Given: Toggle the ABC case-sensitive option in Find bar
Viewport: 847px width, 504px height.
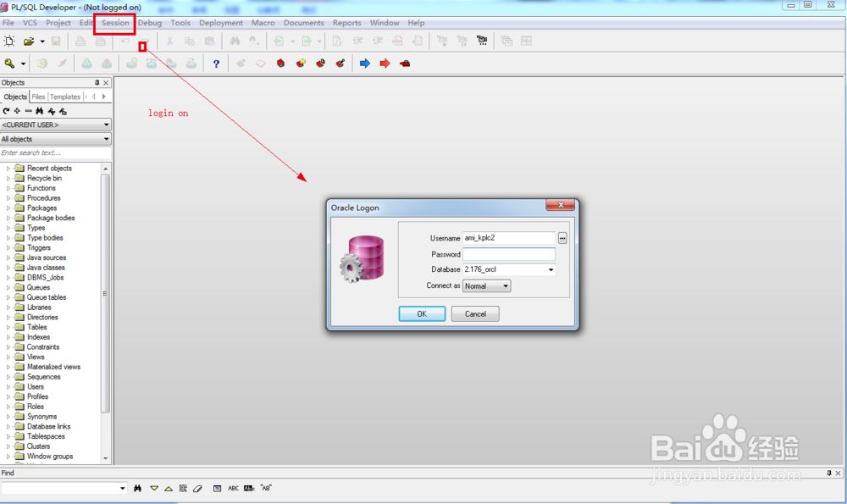Looking at the screenshot, I should click(x=234, y=489).
